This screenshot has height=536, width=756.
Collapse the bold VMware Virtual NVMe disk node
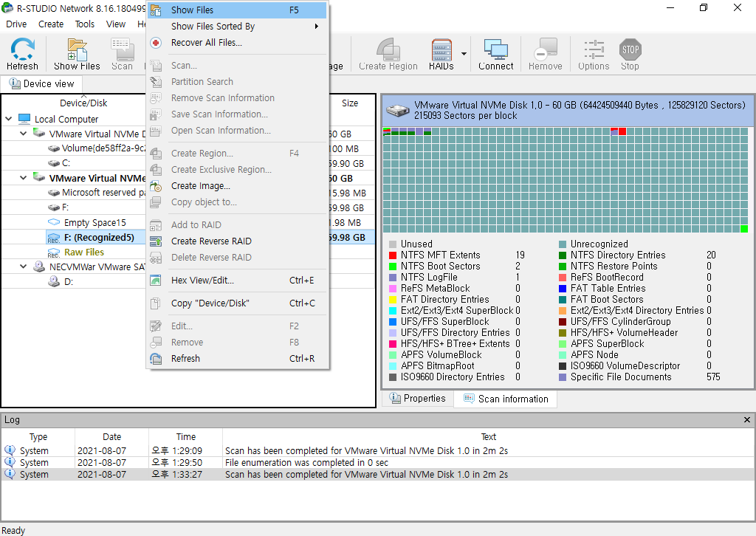23,178
